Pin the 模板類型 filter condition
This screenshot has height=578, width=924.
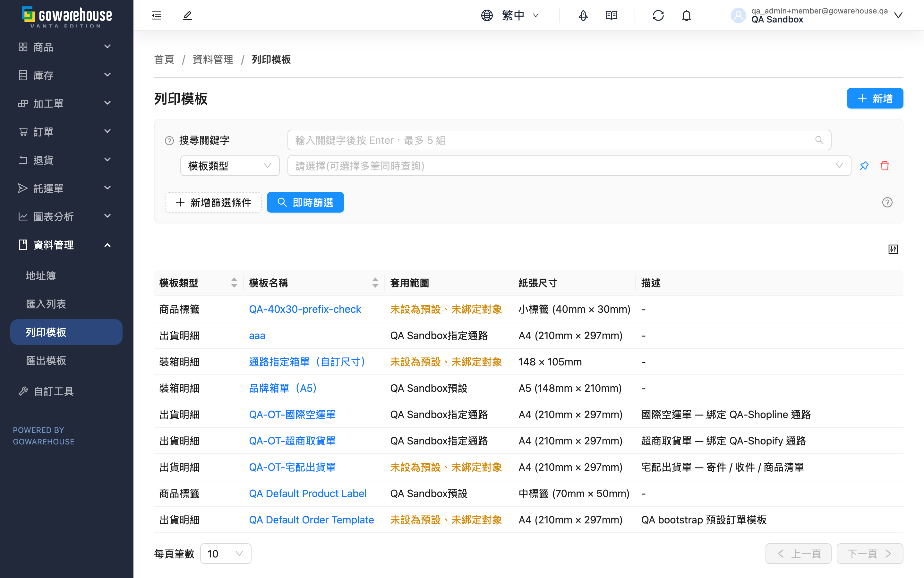coord(864,166)
